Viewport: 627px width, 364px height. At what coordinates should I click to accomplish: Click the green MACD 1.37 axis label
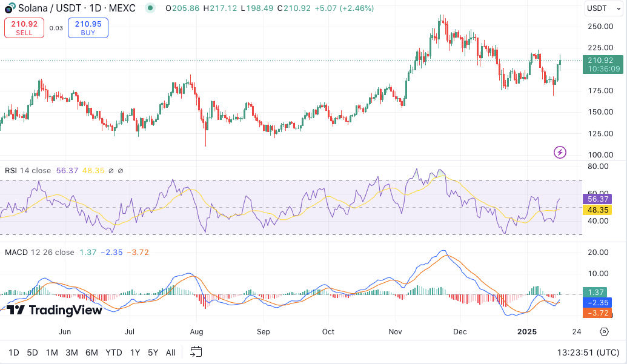595,293
